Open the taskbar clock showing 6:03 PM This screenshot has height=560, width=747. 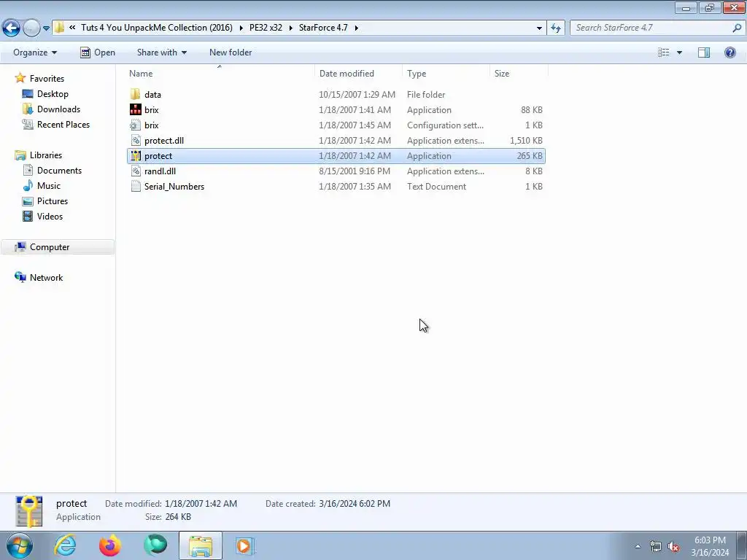pos(710,546)
